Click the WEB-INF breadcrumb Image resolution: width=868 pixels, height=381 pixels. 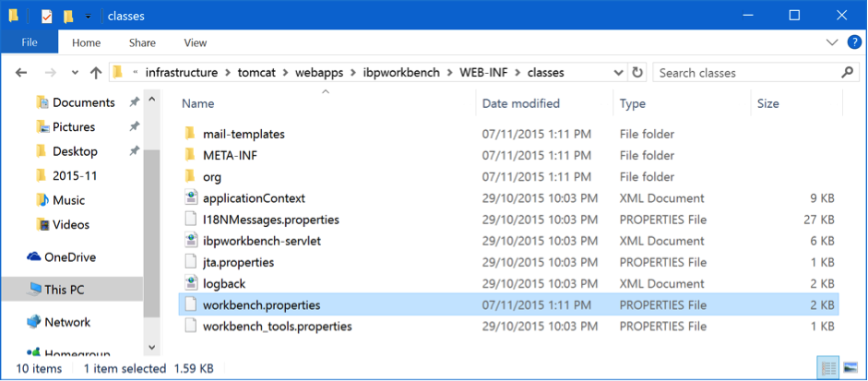484,73
